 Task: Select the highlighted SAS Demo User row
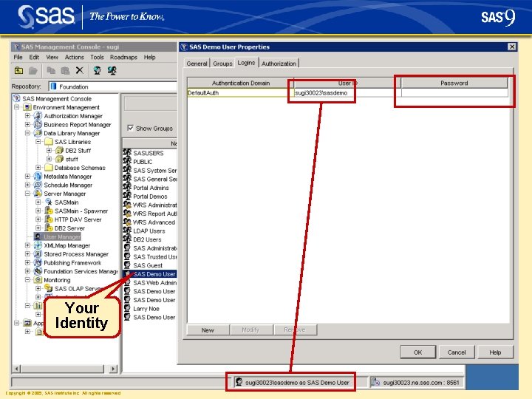click(150, 274)
